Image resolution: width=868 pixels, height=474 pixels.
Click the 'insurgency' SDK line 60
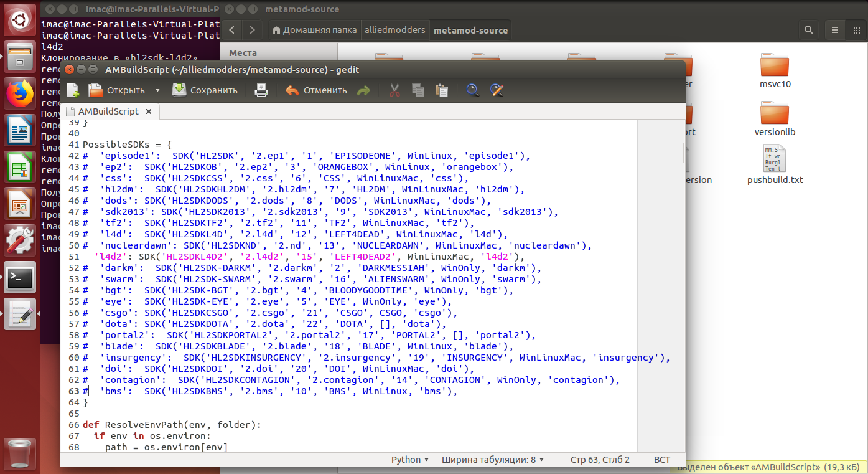click(x=376, y=358)
